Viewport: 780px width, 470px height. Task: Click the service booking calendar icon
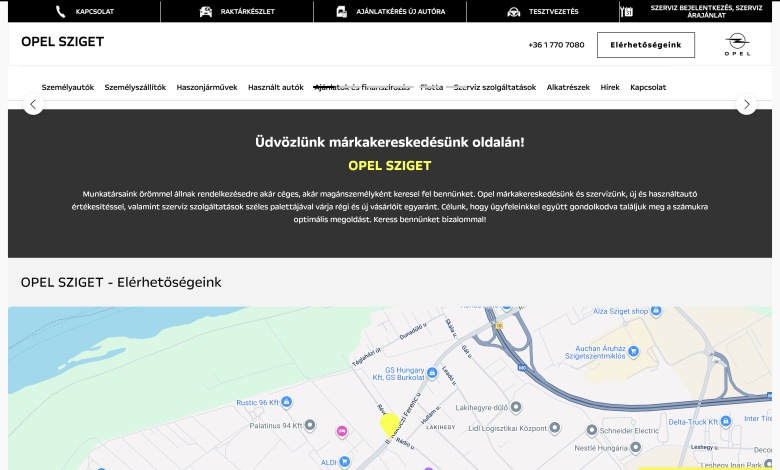(627, 12)
